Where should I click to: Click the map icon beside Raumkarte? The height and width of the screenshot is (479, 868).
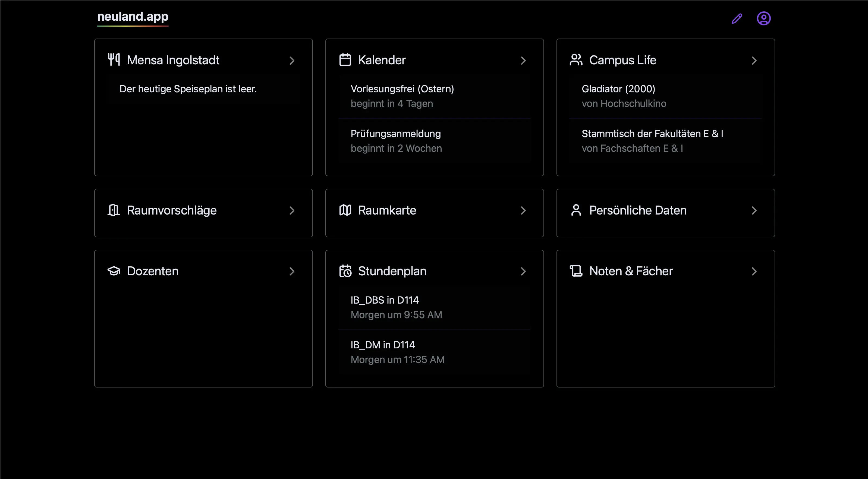[345, 210]
